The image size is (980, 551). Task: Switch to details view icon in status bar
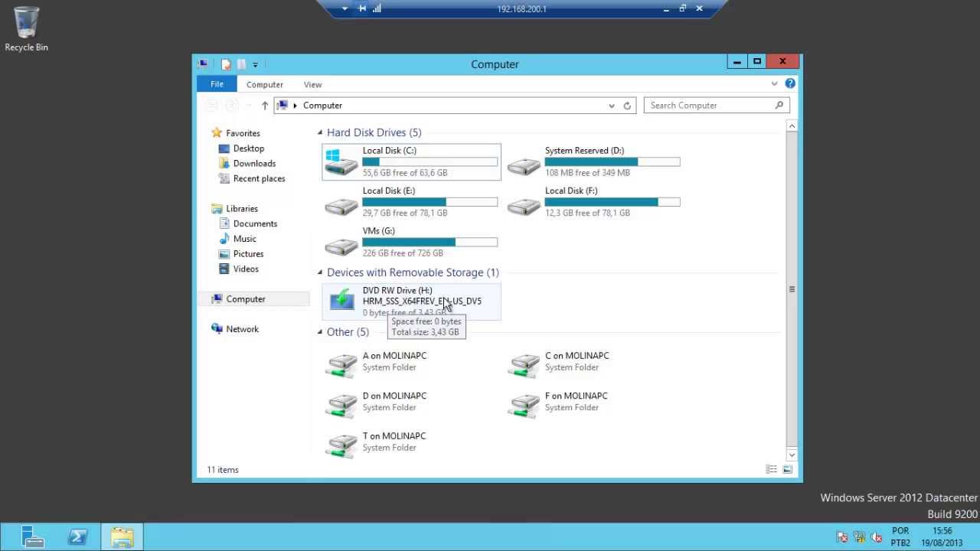[772, 469]
